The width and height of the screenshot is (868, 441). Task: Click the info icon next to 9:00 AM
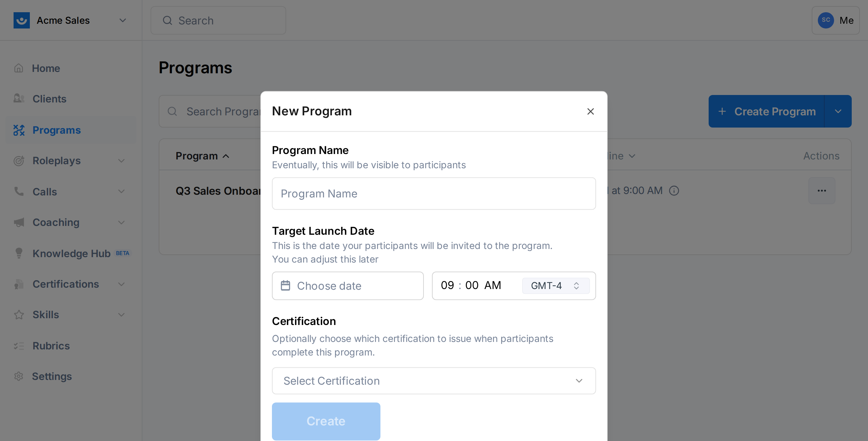[674, 190]
